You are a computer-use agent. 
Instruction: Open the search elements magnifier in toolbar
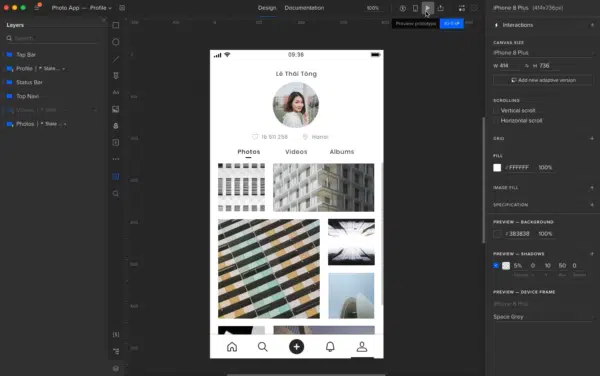pyautogui.click(x=116, y=194)
